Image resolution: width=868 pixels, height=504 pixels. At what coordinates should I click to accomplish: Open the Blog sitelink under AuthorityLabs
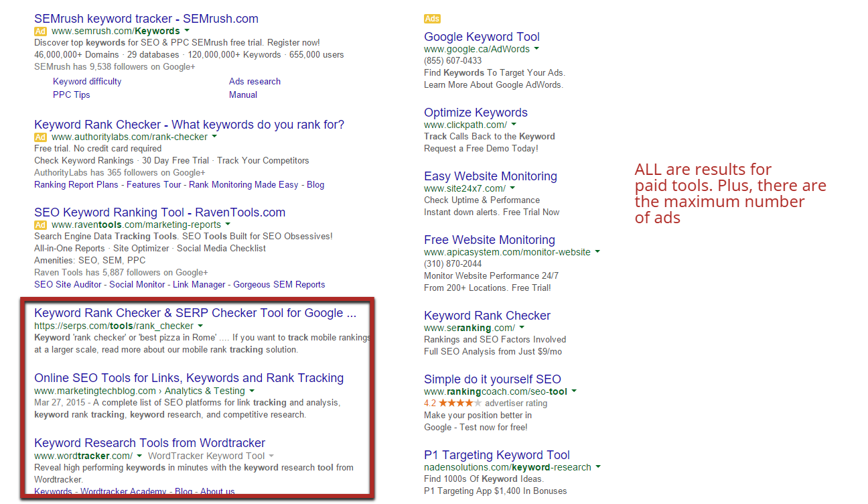click(x=315, y=184)
